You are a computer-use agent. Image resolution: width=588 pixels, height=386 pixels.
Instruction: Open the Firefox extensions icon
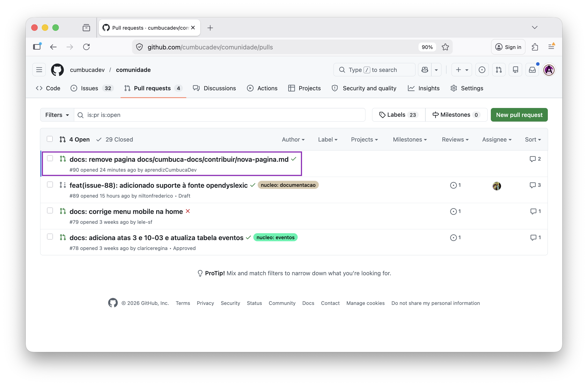tap(535, 47)
